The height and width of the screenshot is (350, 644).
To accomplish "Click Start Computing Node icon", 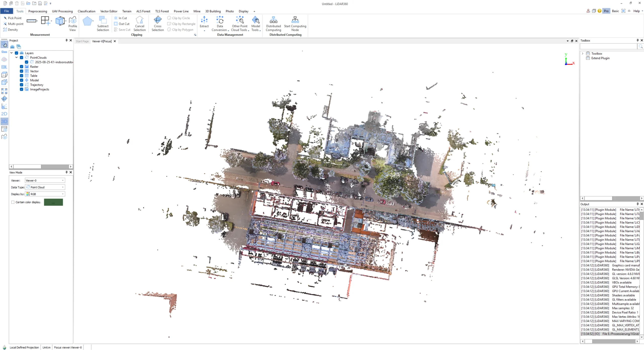I will pyautogui.click(x=295, y=24).
